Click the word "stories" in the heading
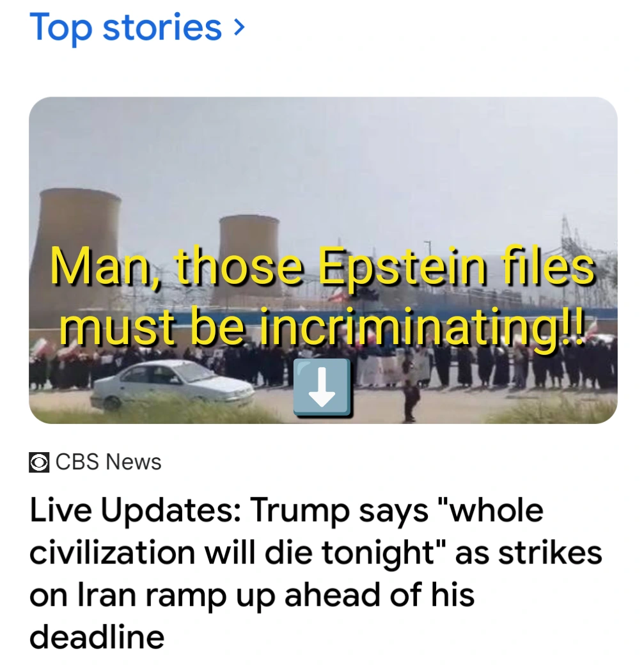The image size is (644, 667). point(162,27)
